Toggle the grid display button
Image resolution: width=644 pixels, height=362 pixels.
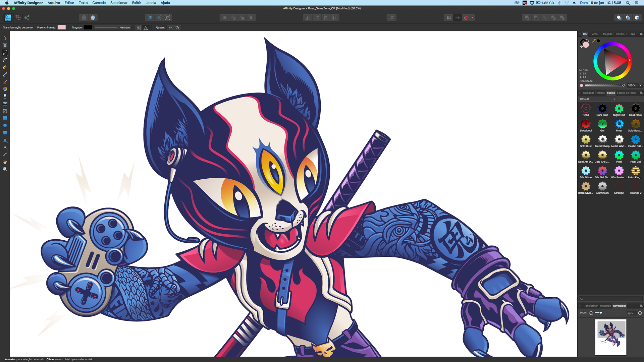click(x=448, y=17)
